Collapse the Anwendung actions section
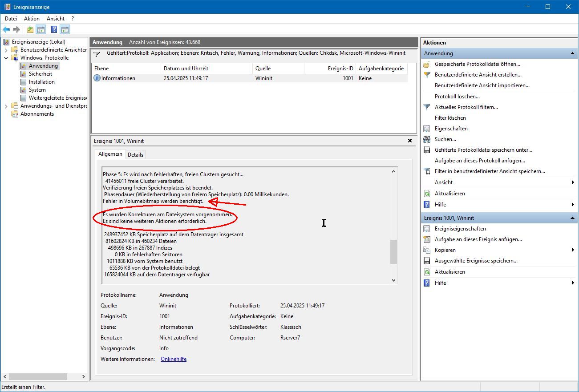The width and height of the screenshot is (579, 392). tap(572, 53)
